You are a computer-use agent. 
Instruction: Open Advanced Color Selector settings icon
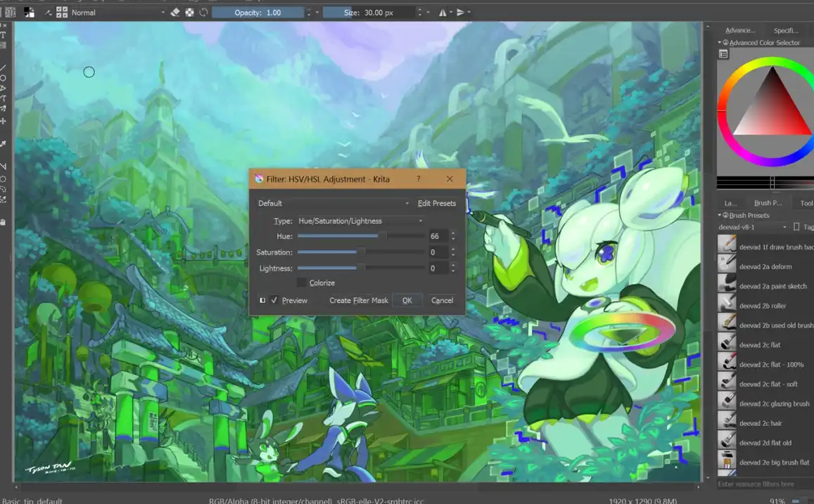(x=724, y=54)
